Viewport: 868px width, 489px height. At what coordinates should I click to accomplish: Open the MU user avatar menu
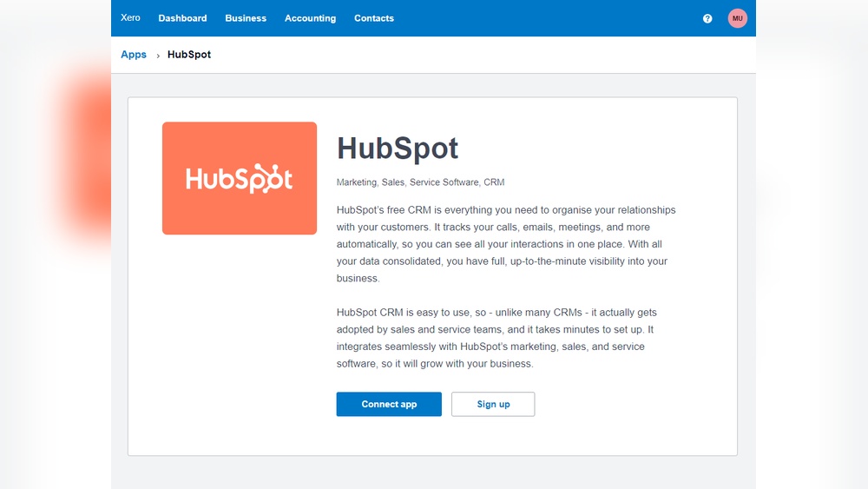(737, 18)
